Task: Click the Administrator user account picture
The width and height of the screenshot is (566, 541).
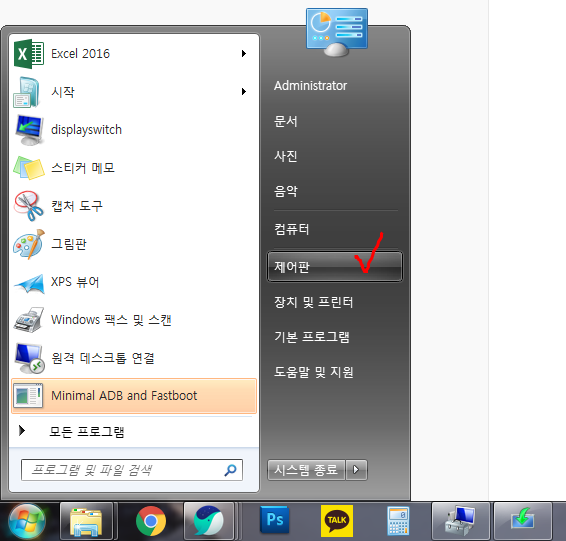Action: pyautogui.click(x=337, y=32)
